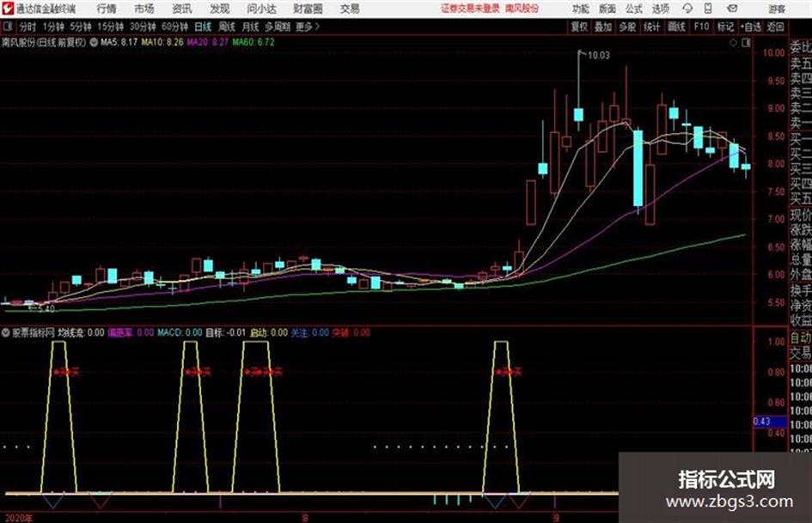Click the MA5: 8.17 label
Viewport: 812px width, 523px height.
[119, 42]
